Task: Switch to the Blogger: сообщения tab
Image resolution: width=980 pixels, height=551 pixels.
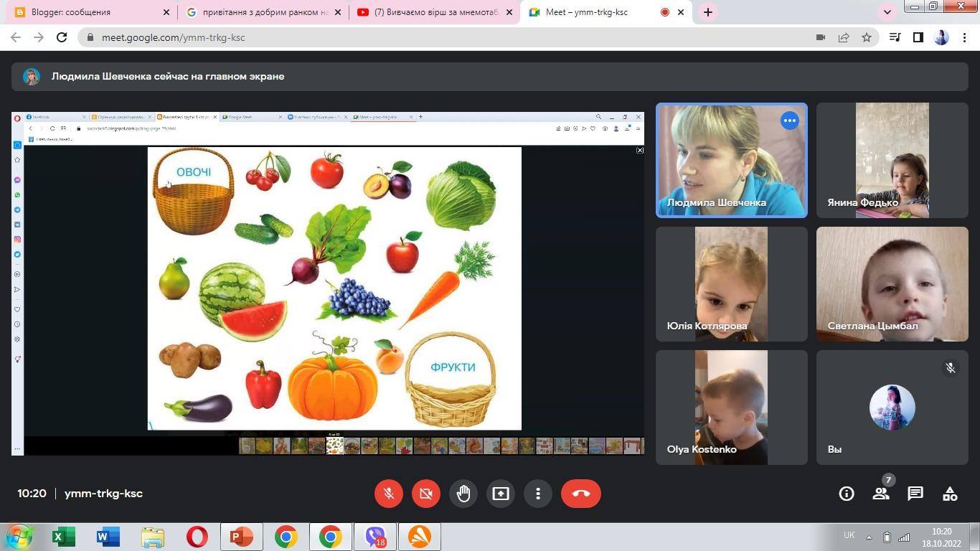Action: 86,12
